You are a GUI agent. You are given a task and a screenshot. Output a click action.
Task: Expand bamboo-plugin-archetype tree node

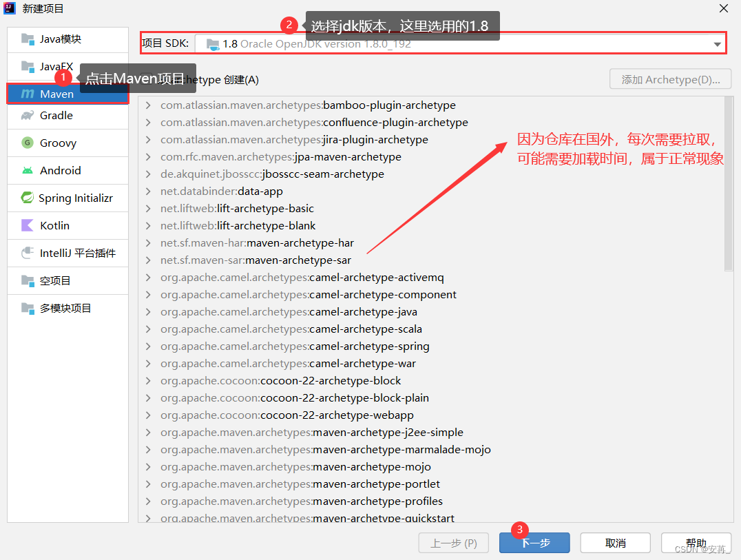coord(148,105)
